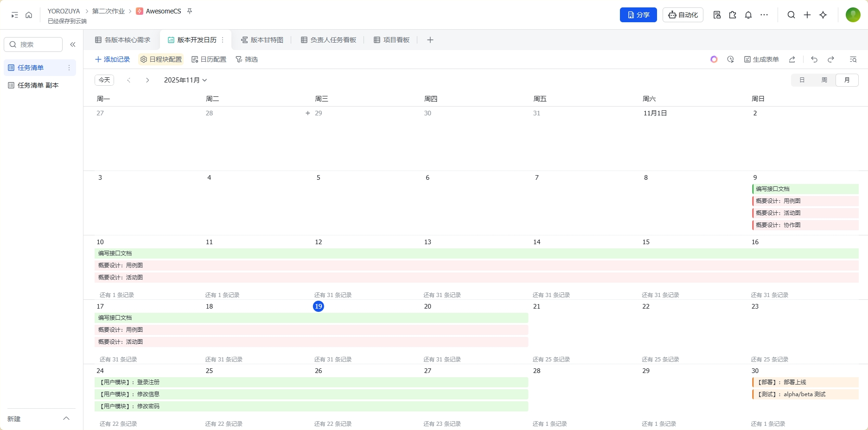Go to the previous month
This screenshot has height=430, width=868.
[129, 80]
